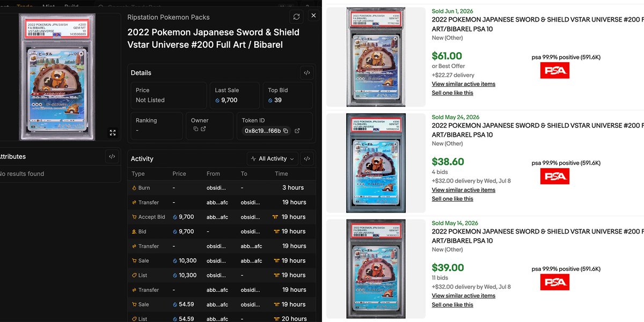Click the Price column header in Activity
The height and width of the screenshot is (322, 644).
tap(179, 174)
